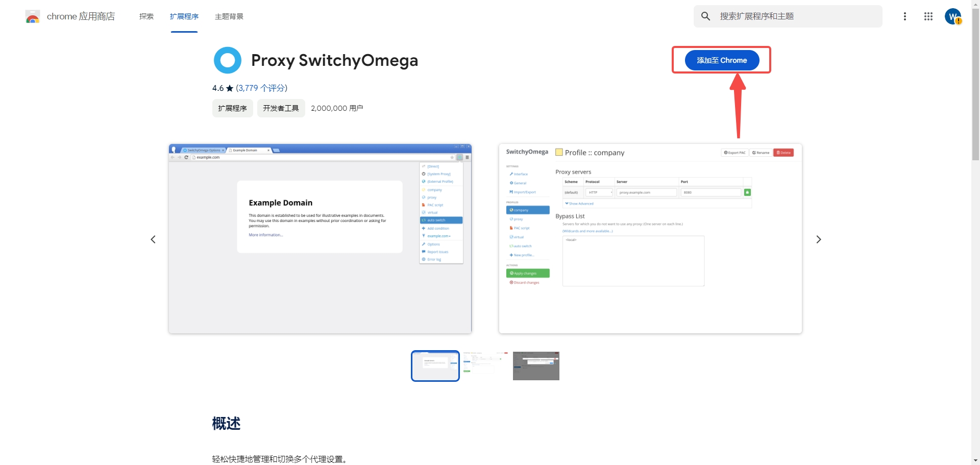Click the 4.6 rating value
The image size is (980, 465).
point(218,88)
